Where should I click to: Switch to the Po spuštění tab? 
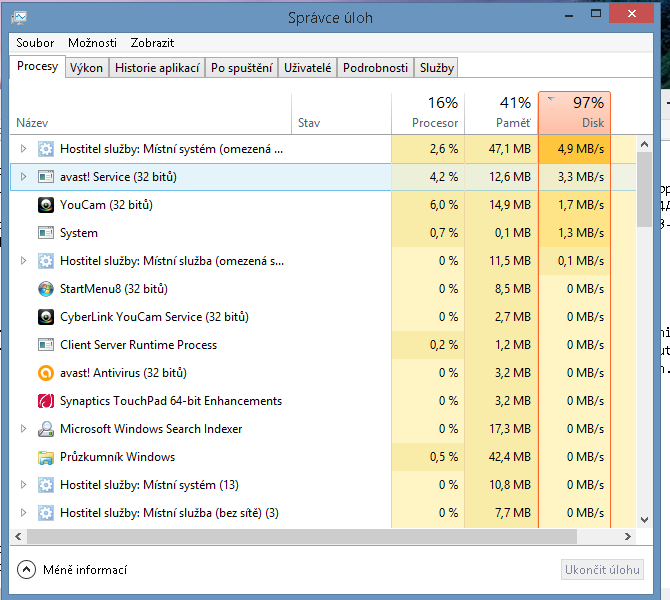(x=241, y=68)
